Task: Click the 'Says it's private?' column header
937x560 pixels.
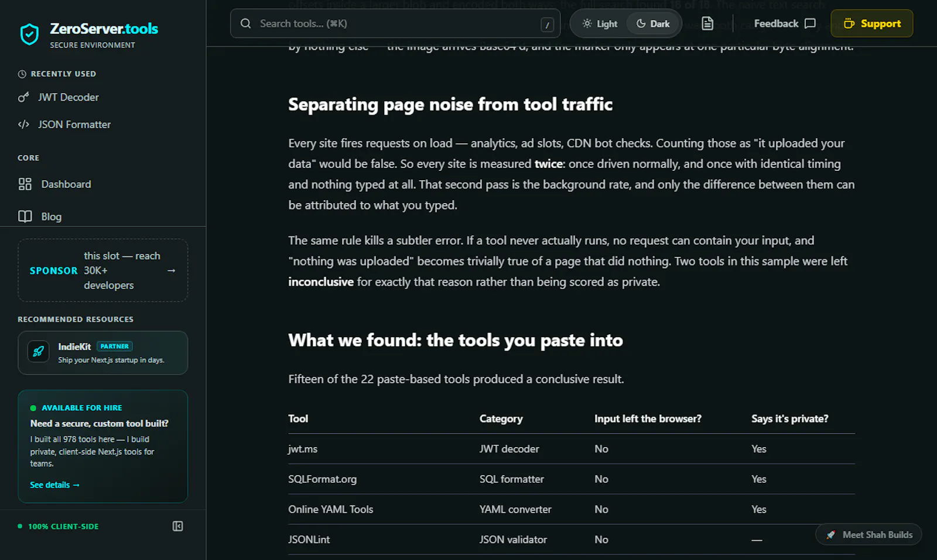Action: (x=790, y=419)
